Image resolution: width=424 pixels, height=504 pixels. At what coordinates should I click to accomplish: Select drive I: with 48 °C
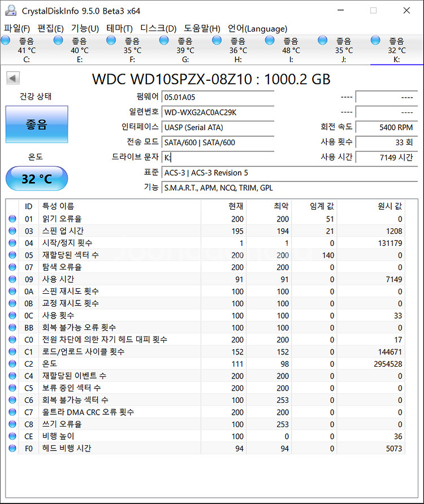point(291,50)
